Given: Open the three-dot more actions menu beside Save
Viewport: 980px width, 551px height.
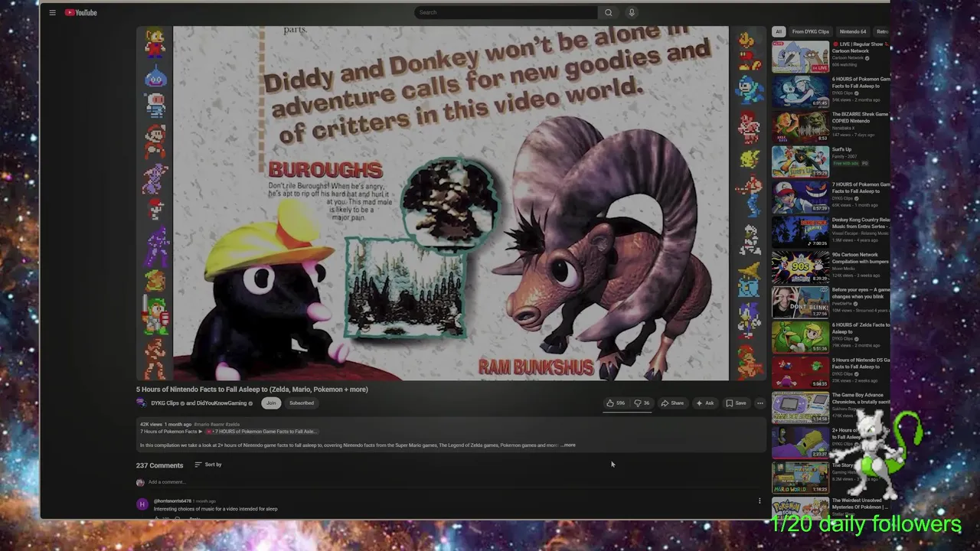Looking at the screenshot, I should click(759, 403).
